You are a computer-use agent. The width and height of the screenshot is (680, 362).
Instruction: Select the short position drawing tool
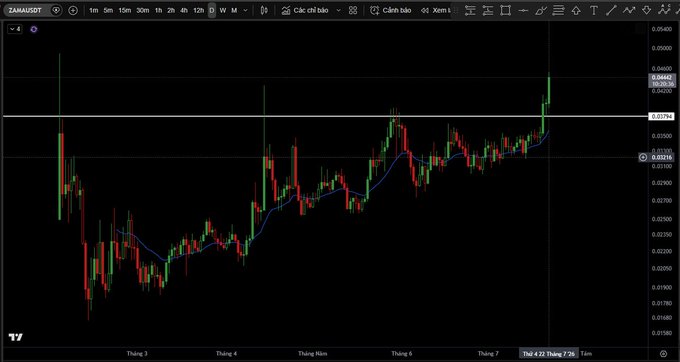tap(488, 10)
